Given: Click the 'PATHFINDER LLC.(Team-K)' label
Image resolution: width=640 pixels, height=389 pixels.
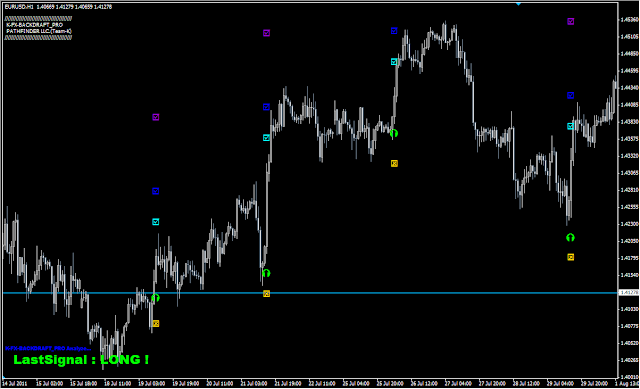Looking at the screenshot, I should point(39,31).
